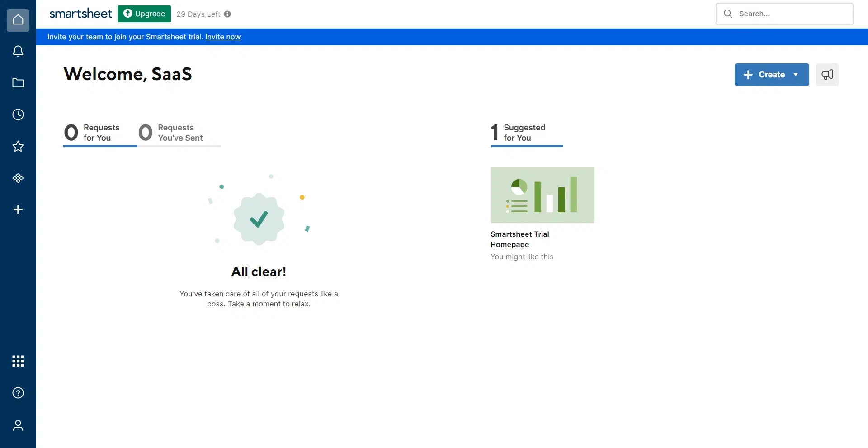Open Notifications bell icon
The height and width of the screenshot is (448, 868).
click(x=18, y=51)
